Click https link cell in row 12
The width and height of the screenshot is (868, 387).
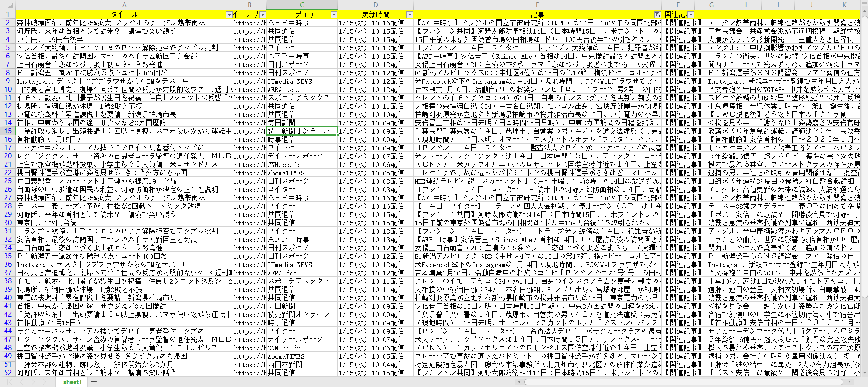(x=250, y=106)
